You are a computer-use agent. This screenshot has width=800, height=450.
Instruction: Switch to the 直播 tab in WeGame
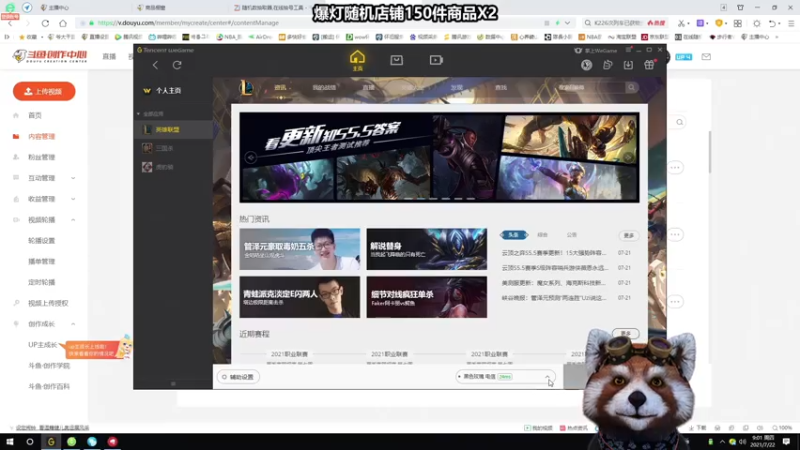(368, 88)
